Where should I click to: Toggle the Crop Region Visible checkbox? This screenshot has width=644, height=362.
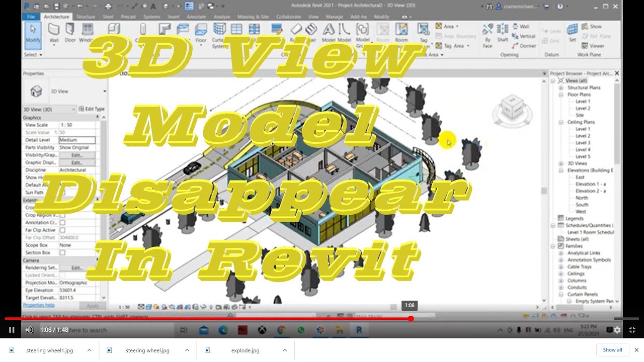62,215
